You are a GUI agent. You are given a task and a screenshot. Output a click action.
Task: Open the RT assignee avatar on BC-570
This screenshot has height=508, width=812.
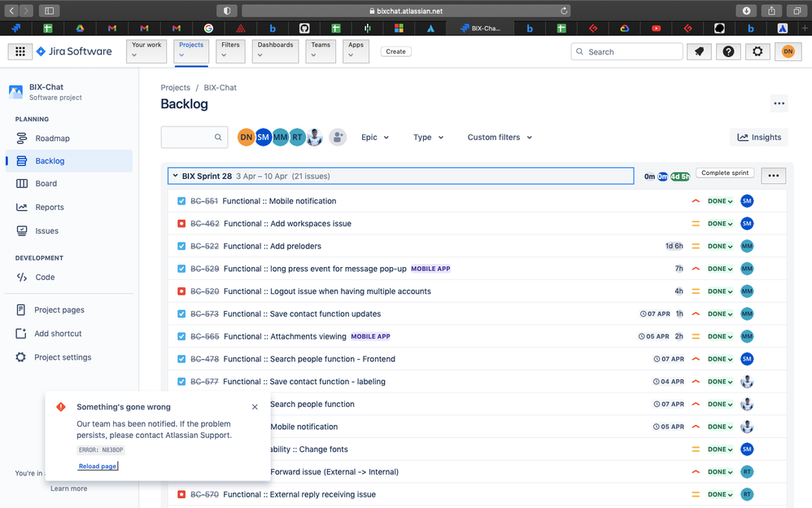click(747, 494)
